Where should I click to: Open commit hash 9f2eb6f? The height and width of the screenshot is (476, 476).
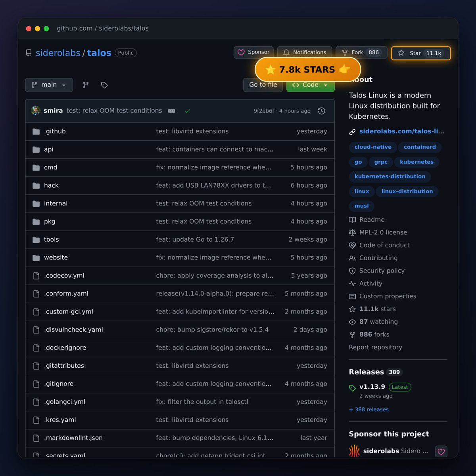[x=264, y=111]
